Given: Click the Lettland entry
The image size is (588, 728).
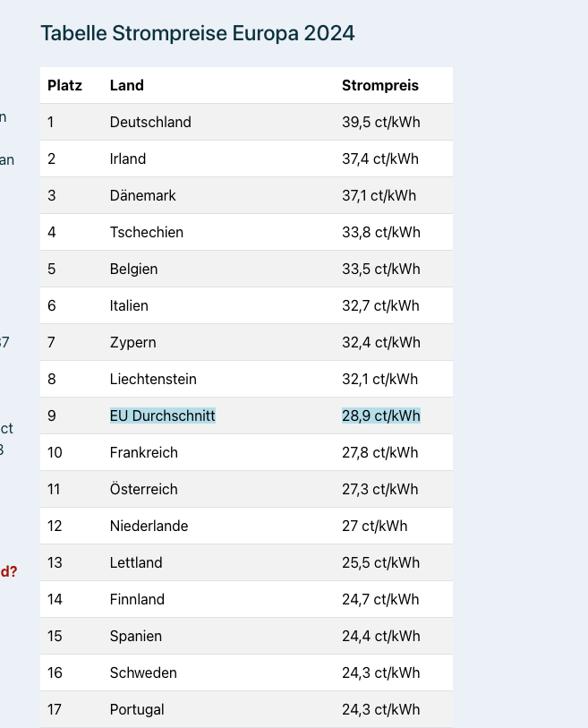Looking at the screenshot, I should coord(136,562).
